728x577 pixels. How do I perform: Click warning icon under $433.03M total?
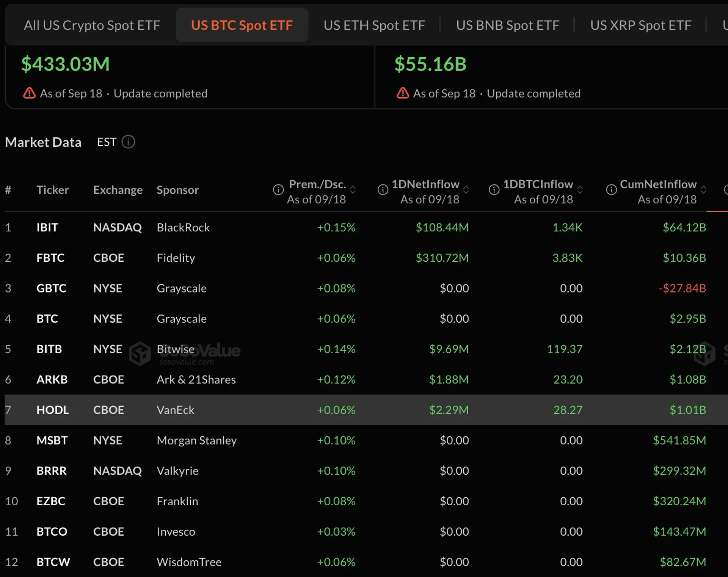[29, 93]
